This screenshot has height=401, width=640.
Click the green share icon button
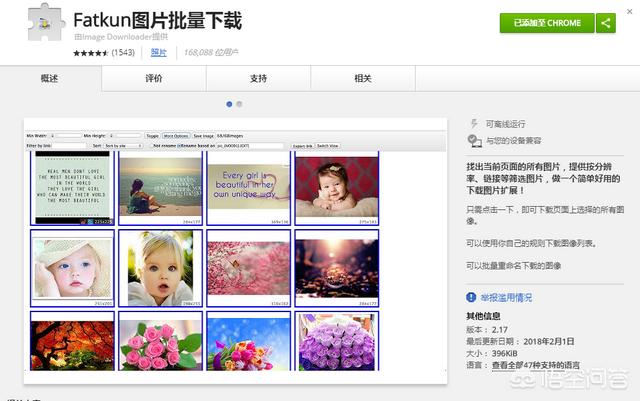pyautogui.click(x=606, y=23)
